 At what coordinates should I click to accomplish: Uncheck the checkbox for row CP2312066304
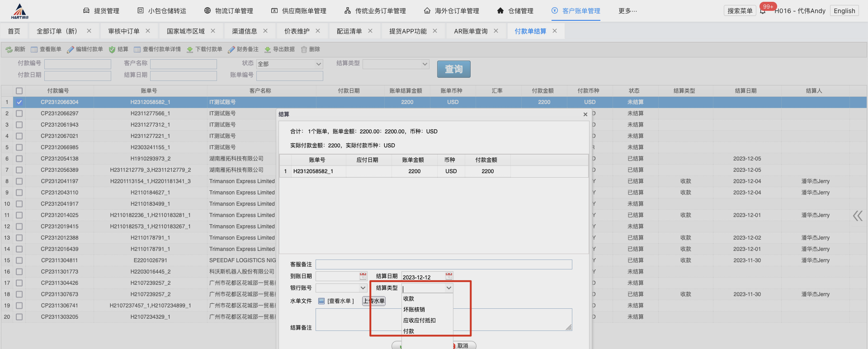click(x=19, y=102)
